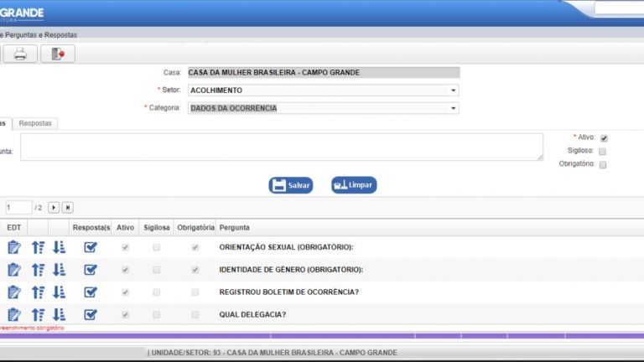Click the exit door icon in toolbar
Image resolution: width=644 pixels, height=362 pixels.
click(58, 54)
